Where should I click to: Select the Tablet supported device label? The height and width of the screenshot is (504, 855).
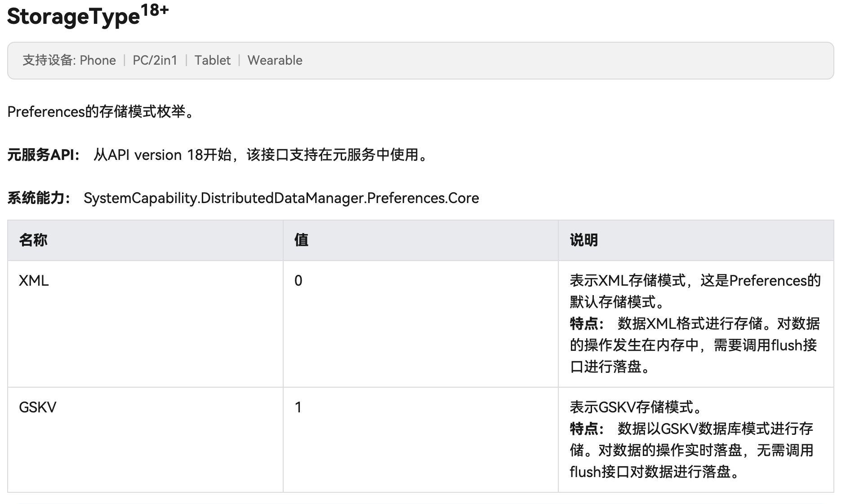tap(212, 60)
